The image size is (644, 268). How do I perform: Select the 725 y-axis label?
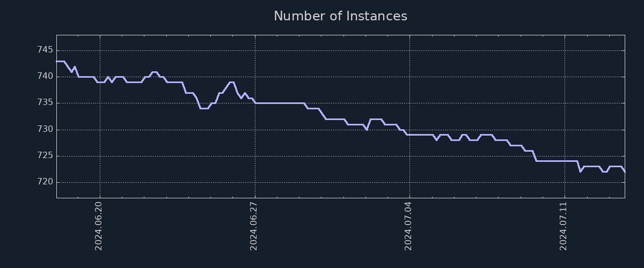[45, 156]
